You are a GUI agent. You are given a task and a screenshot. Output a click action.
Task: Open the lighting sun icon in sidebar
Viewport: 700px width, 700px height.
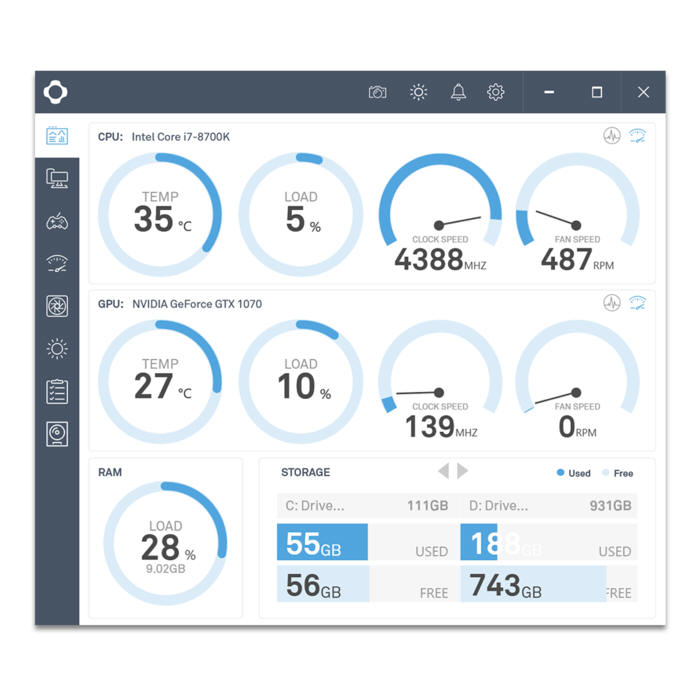(x=57, y=349)
